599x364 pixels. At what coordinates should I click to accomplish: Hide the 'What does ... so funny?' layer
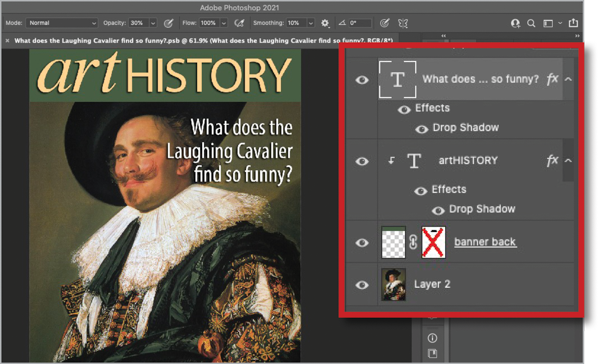point(362,79)
